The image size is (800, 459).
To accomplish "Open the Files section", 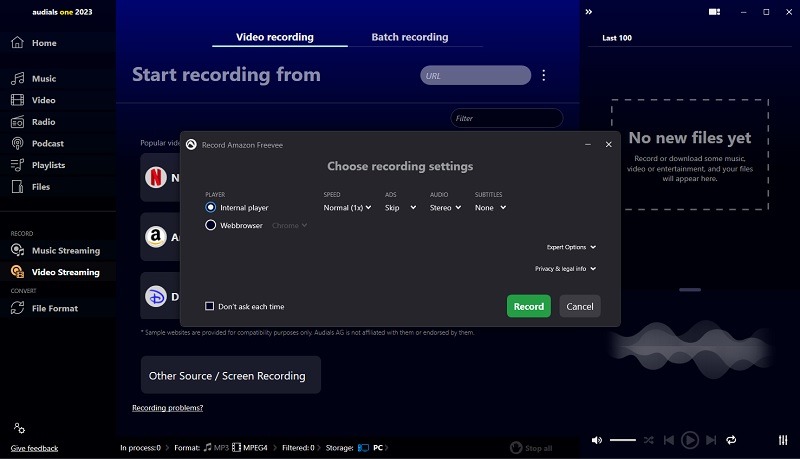I will 31,187.
